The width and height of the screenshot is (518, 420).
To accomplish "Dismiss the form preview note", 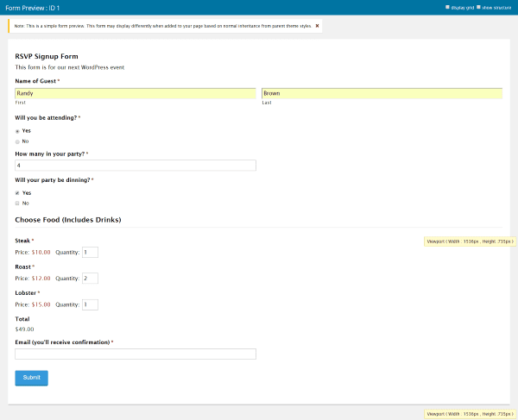I will (x=317, y=26).
